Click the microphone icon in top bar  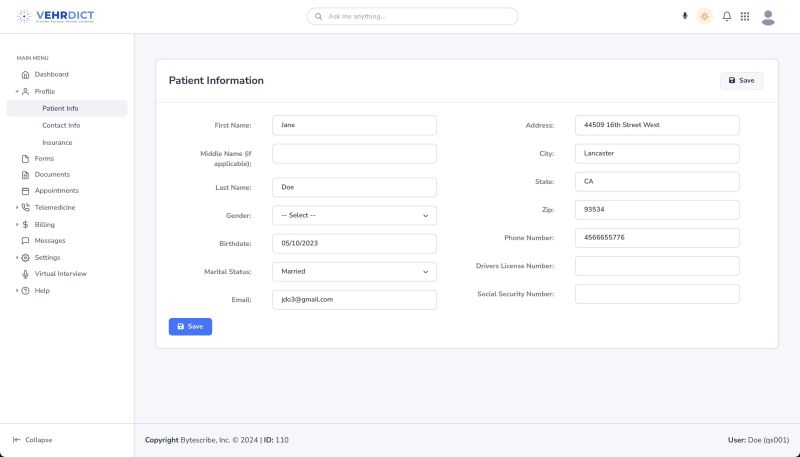coord(685,16)
